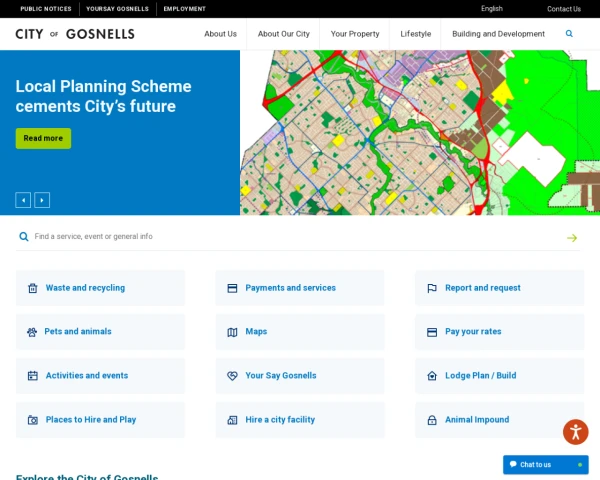Click the padlock icon beside Animal Impound
This screenshot has height=480, width=600.
click(432, 420)
